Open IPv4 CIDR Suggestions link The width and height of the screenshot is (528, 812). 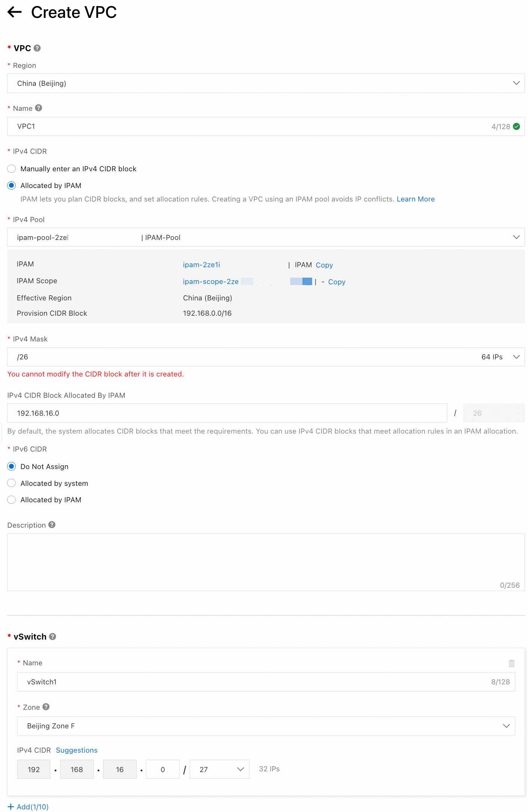(77, 750)
